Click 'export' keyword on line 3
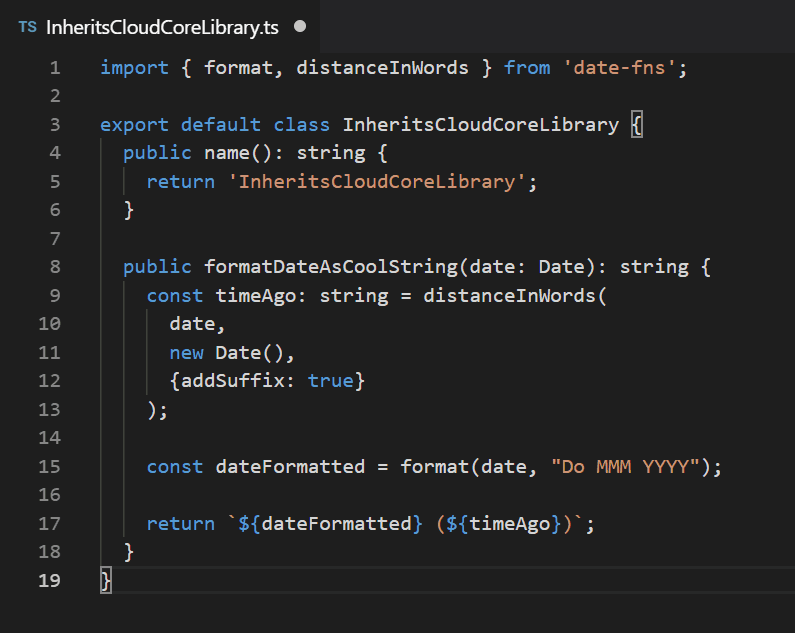795x633 pixels. click(134, 125)
